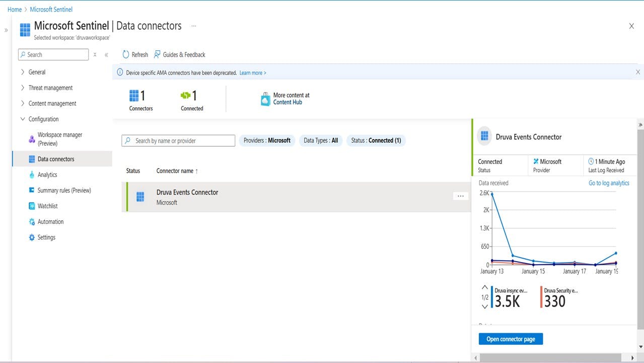
Task: Open Summary rules (Preview)
Action: (64, 191)
